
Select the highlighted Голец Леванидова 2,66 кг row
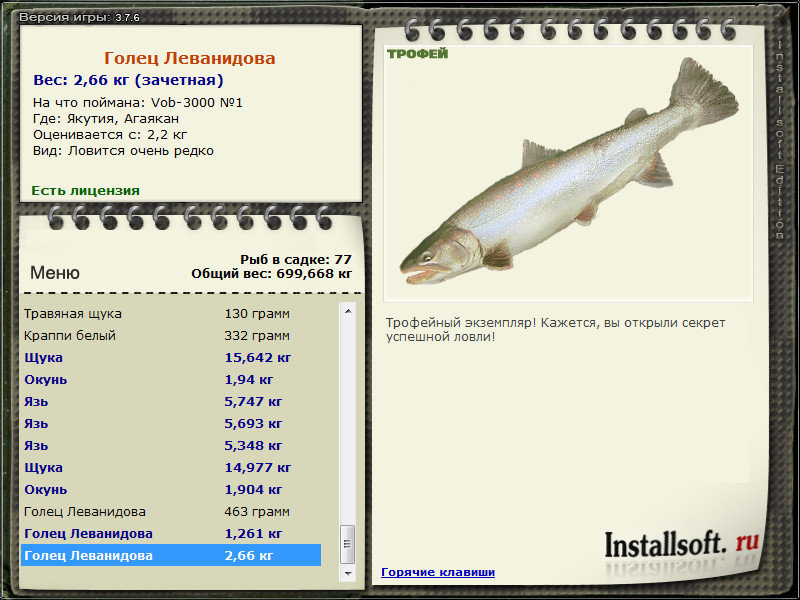click(171, 555)
